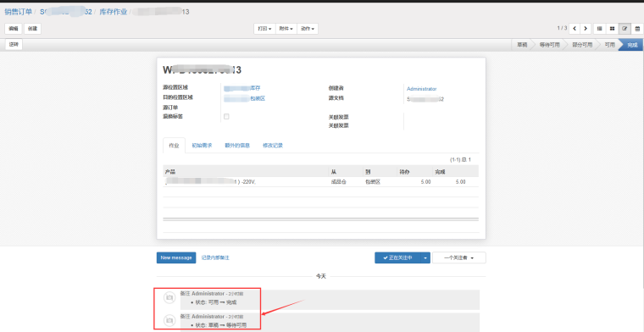Switch to the 初始需求 tab
The width and height of the screenshot is (644, 332).
(x=202, y=146)
